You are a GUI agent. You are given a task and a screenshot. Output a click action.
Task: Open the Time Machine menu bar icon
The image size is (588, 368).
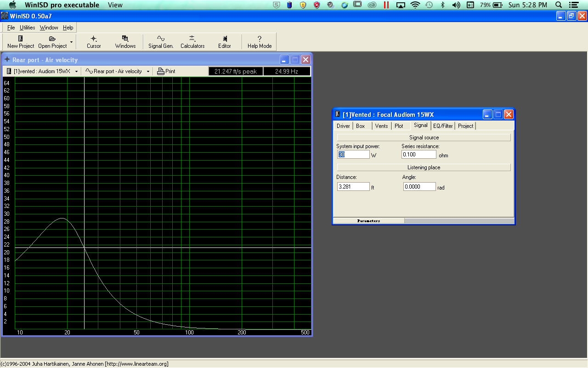pyautogui.click(x=429, y=5)
